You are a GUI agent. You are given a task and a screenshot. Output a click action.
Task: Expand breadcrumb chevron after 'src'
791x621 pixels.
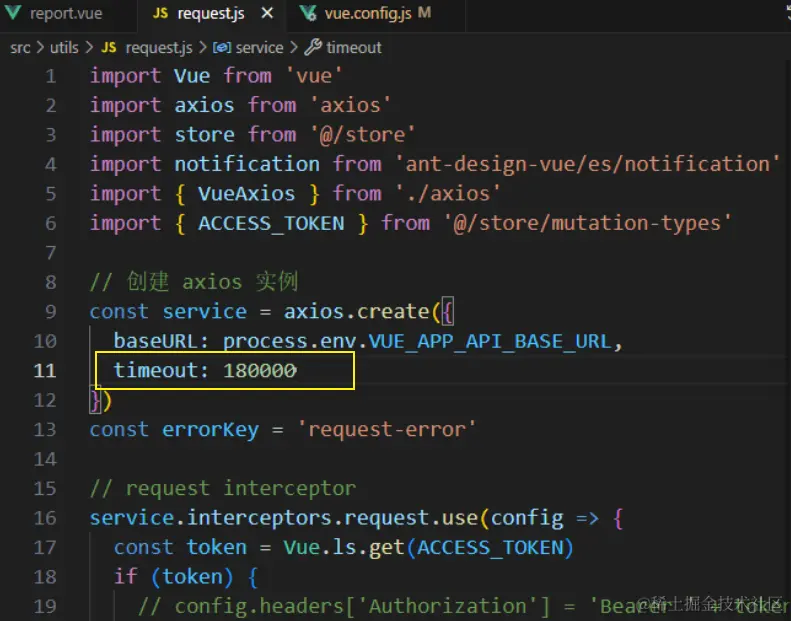[x=40, y=47]
